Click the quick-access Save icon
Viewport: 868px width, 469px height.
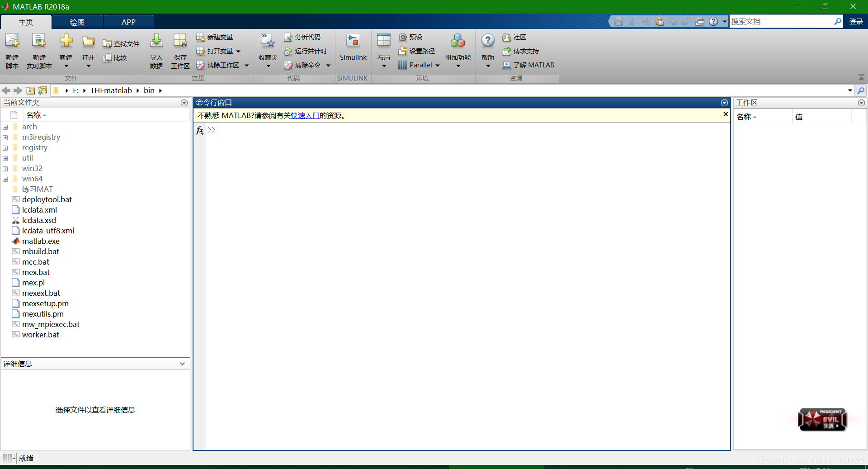click(x=618, y=21)
